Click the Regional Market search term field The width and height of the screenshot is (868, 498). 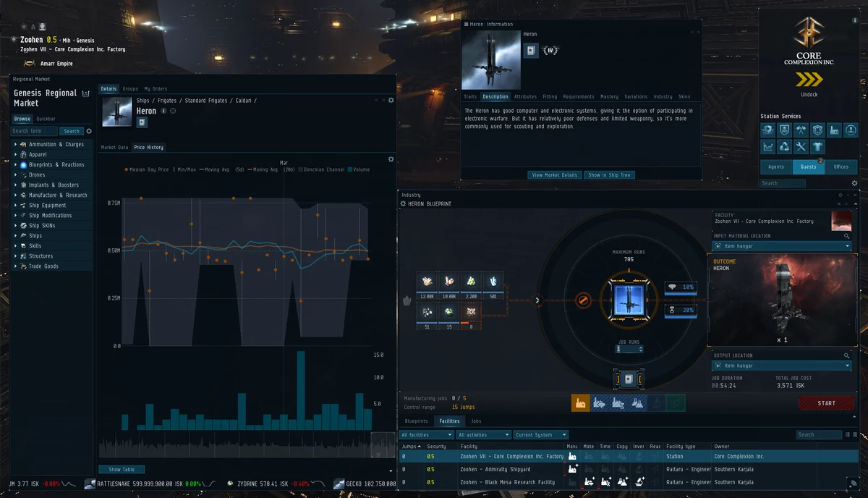(33, 131)
